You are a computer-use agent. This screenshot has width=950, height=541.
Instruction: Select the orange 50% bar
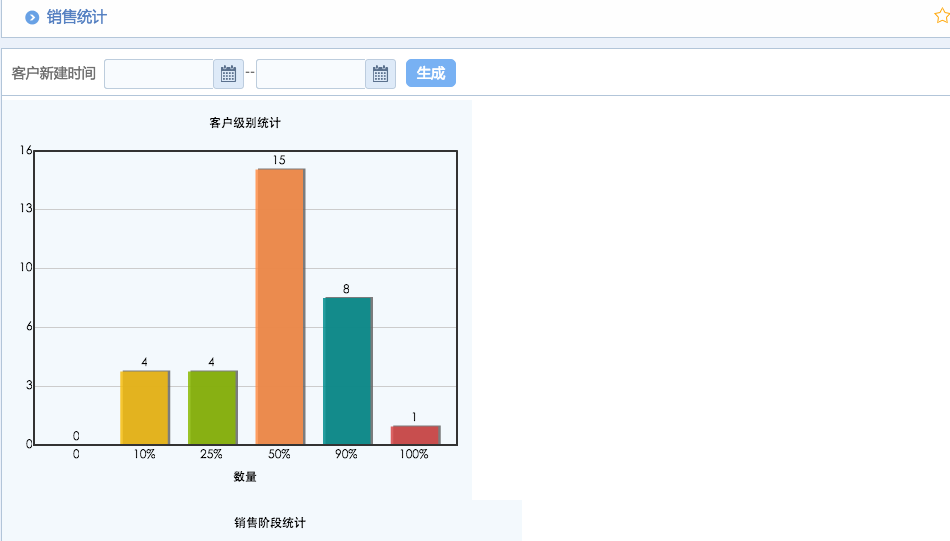279,306
